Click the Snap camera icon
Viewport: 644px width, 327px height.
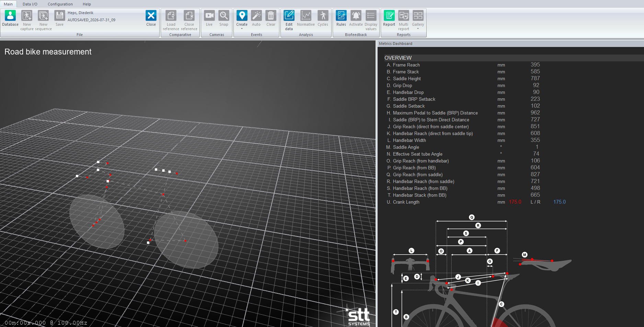tap(224, 19)
